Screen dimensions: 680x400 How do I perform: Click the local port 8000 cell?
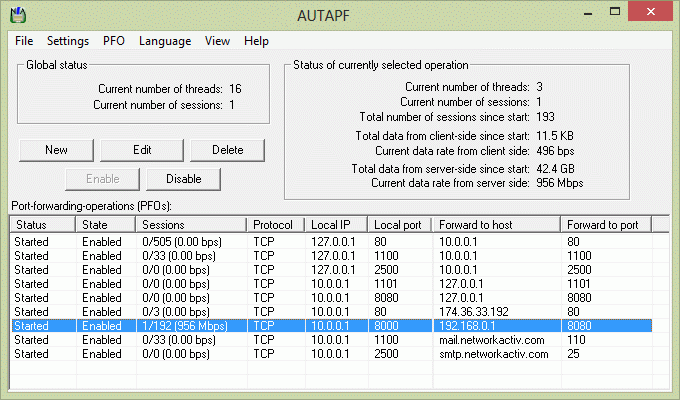(400, 326)
